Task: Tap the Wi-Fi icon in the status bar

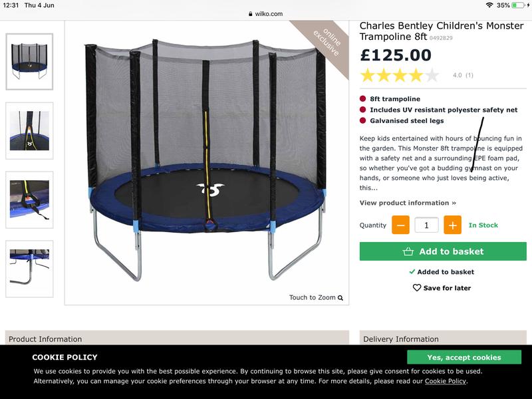Action: pos(489,5)
